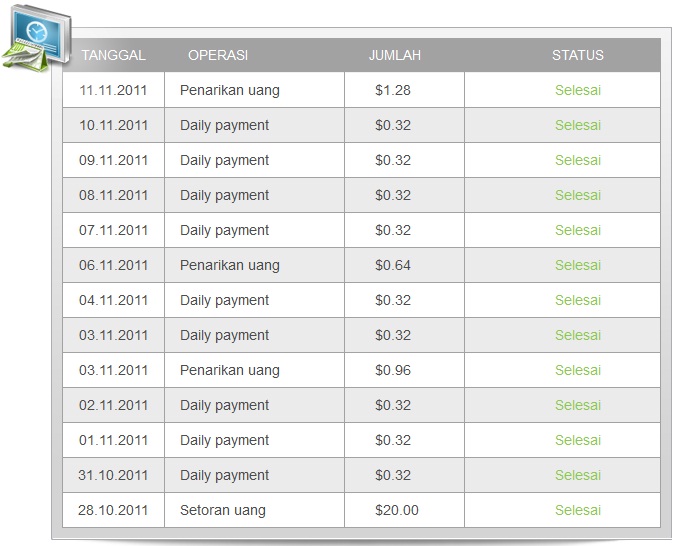Click the monitor and calendar history icon

(36, 39)
